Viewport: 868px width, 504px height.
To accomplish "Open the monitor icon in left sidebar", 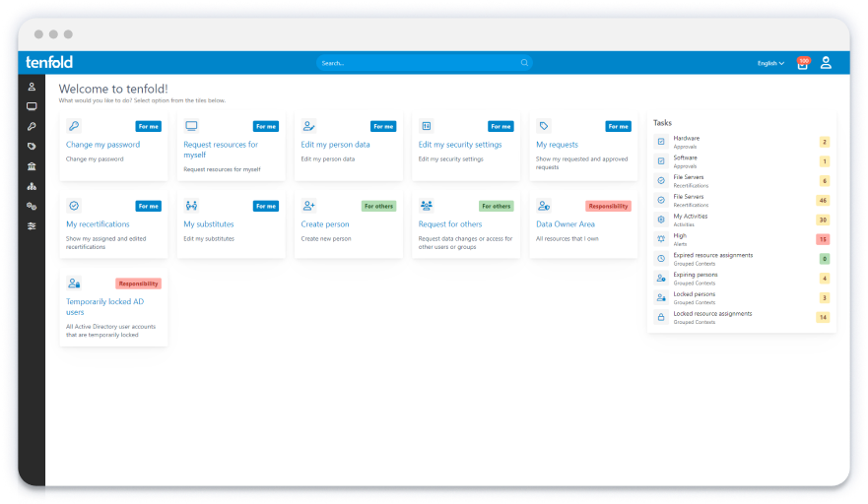I will click(x=32, y=106).
